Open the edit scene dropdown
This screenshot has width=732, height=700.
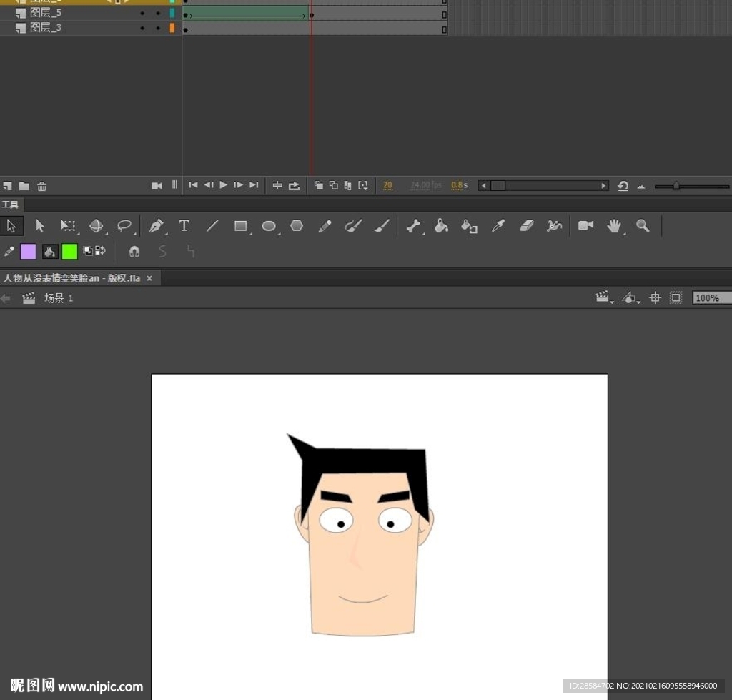pos(604,297)
